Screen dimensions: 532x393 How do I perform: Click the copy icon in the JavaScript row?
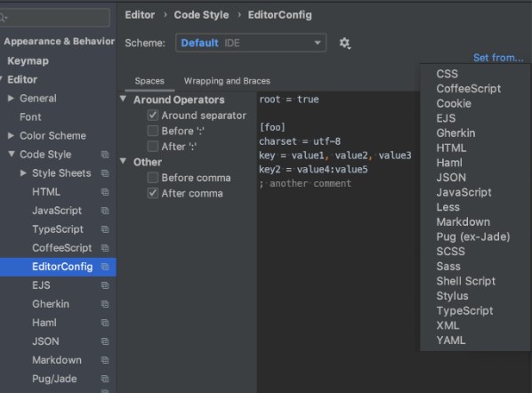pos(105,211)
